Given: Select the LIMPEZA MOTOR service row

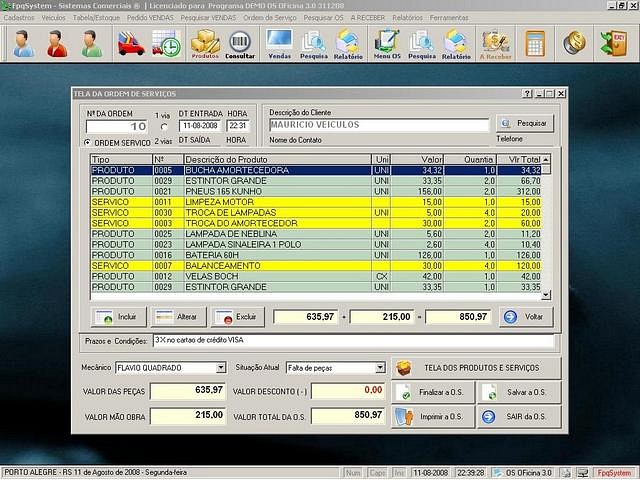Looking at the screenshot, I should pos(316,202).
